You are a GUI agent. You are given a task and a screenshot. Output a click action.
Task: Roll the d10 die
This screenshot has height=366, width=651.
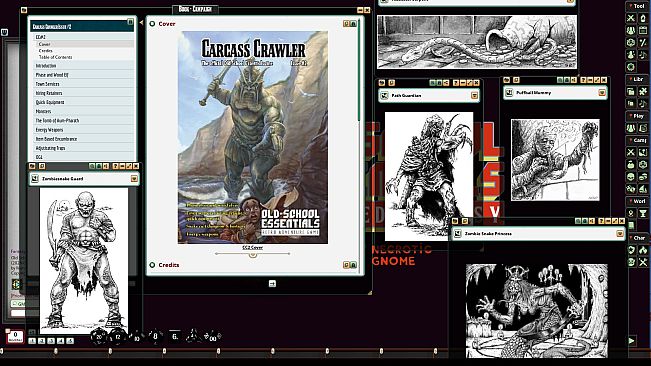[136, 337]
